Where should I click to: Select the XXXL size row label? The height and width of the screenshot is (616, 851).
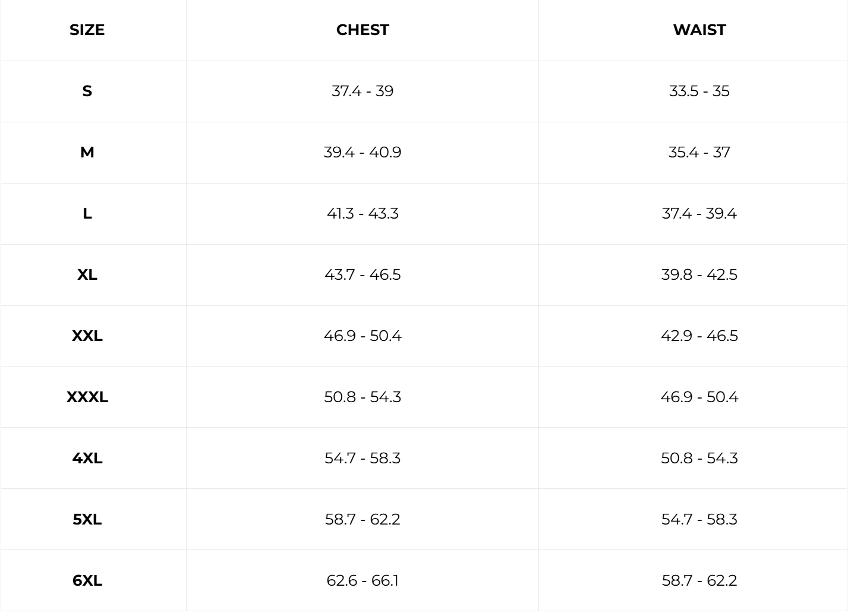(x=87, y=397)
